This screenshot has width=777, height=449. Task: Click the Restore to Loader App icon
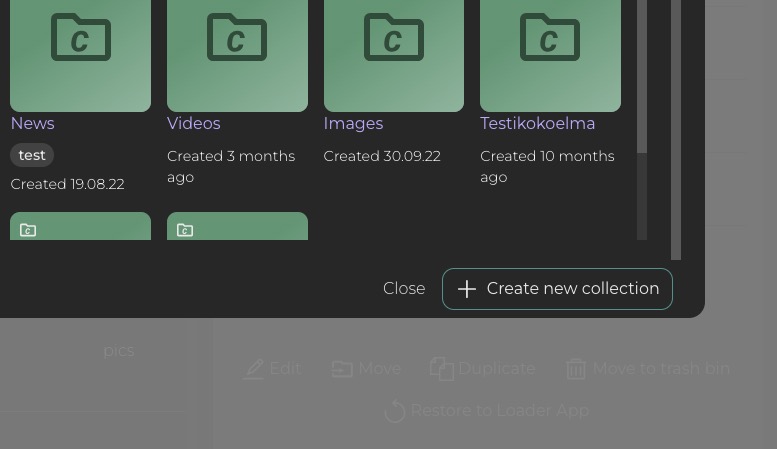[395, 411]
